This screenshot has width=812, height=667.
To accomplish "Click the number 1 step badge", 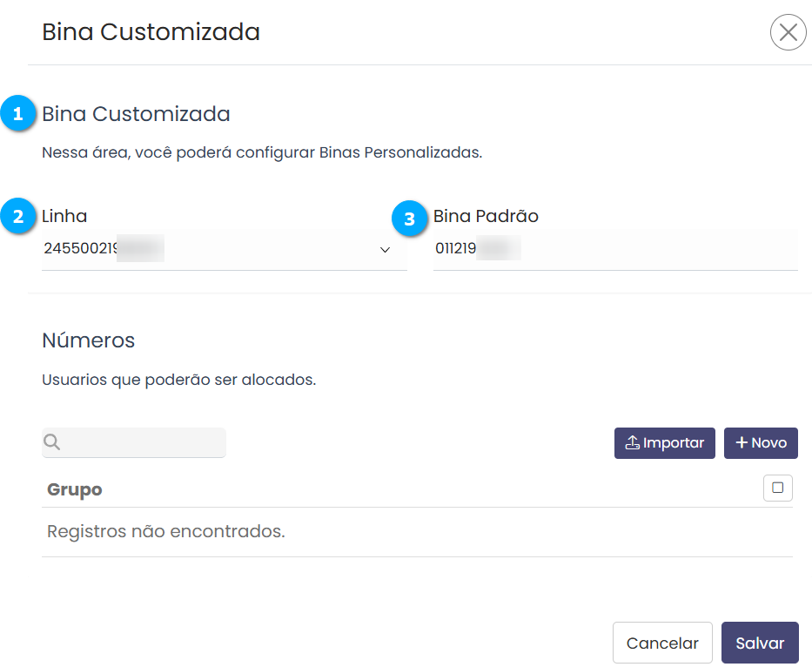I will (x=18, y=114).
